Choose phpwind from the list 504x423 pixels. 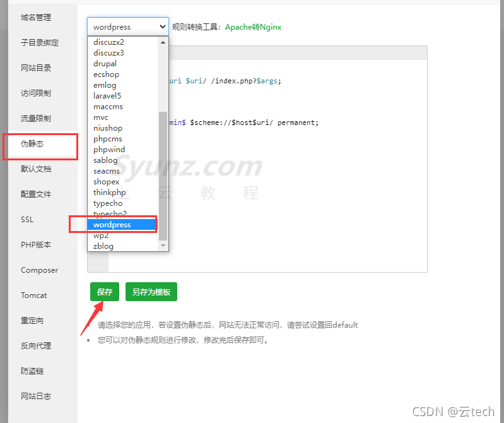pos(123,149)
